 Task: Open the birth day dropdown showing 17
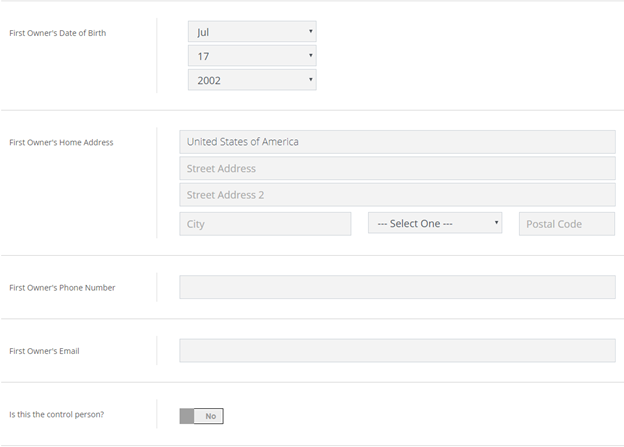tap(251, 56)
